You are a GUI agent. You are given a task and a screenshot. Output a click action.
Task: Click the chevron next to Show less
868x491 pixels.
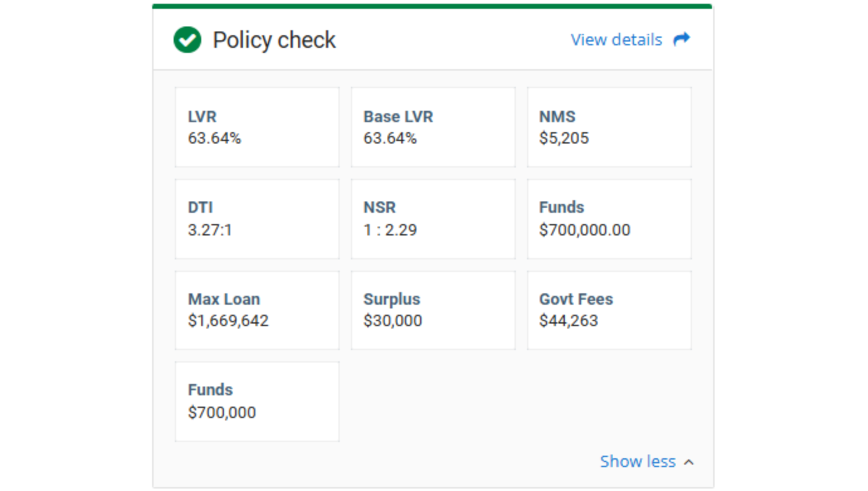[x=689, y=462]
